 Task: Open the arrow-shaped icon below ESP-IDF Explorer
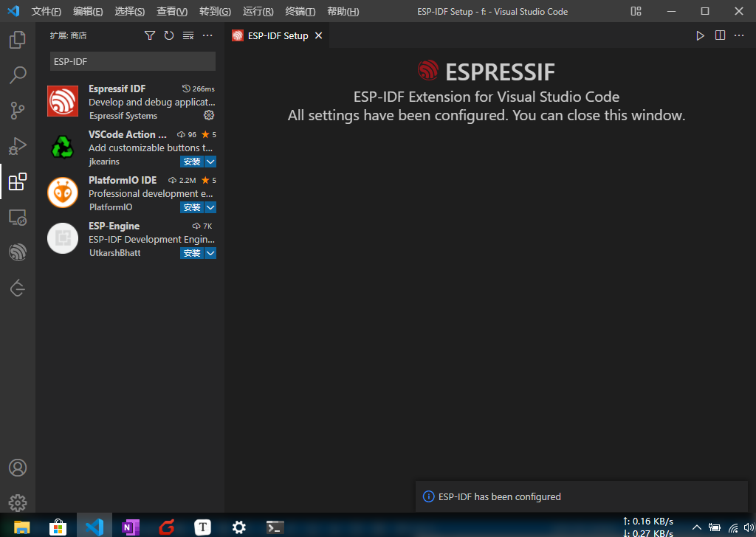coord(18,288)
